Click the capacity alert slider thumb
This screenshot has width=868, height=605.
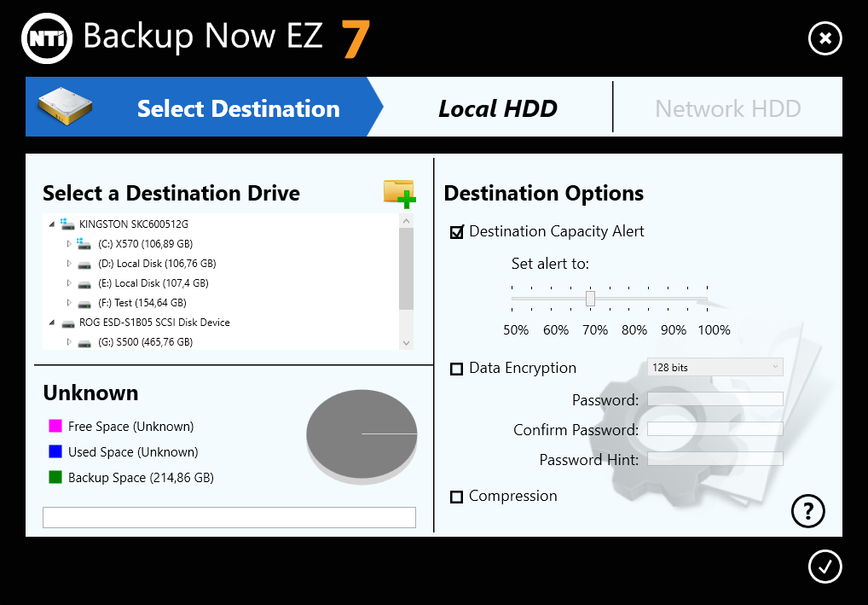pyautogui.click(x=590, y=298)
